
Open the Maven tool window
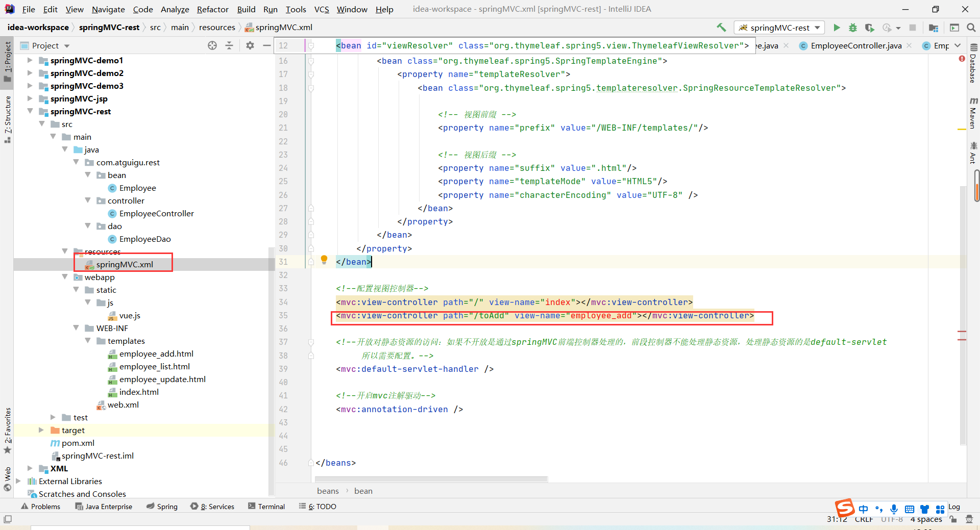[973, 113]
